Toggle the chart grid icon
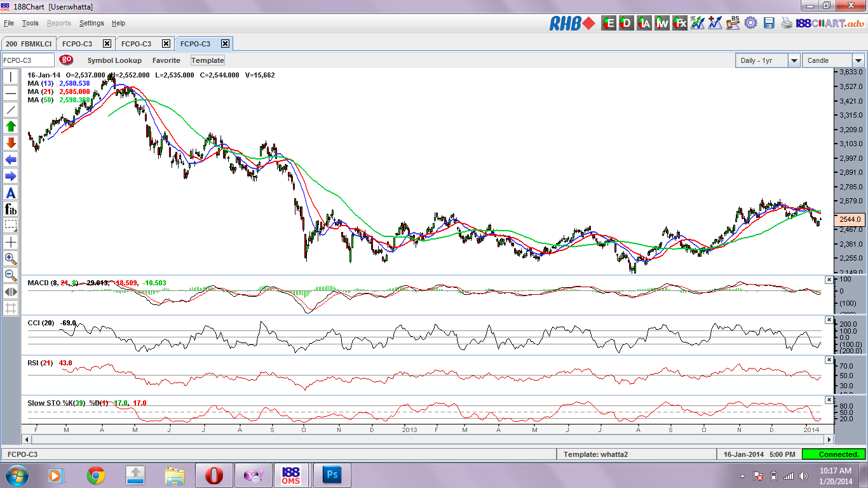This screenshot has width=868, height=488. [x=11, y=308]
